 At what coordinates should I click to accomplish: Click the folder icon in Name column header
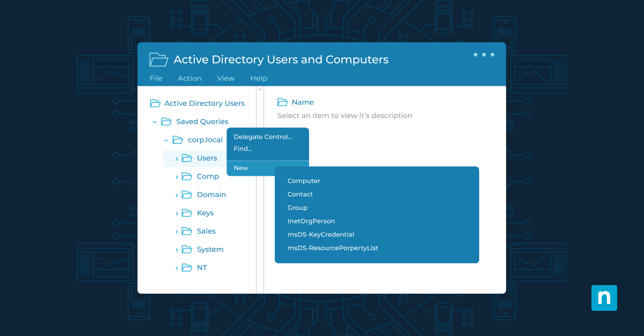(282, 102)
